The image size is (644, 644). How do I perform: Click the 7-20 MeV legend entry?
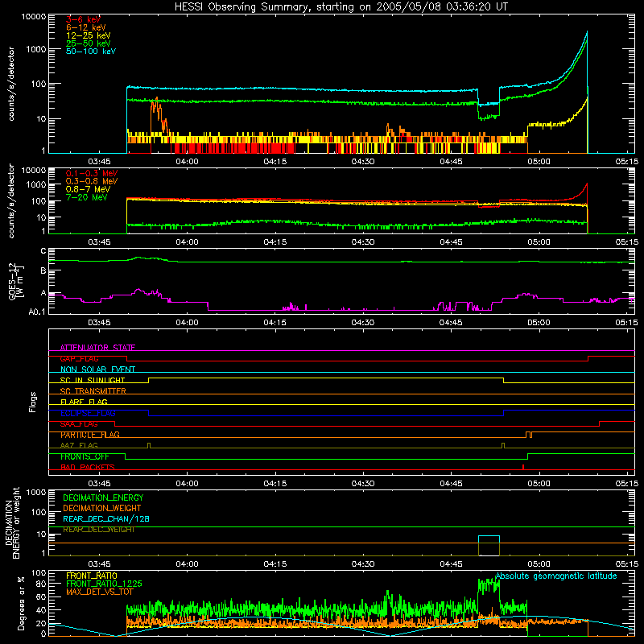point(86,197)
